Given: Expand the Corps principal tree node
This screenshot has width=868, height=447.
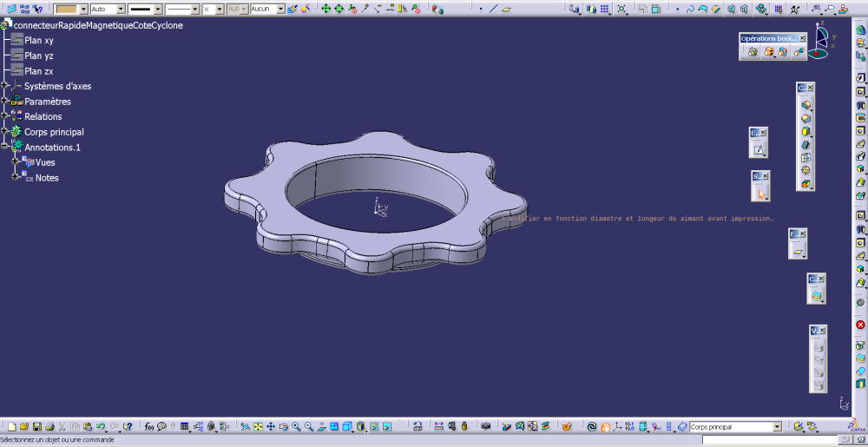Looking at the screenshot, I should coord(5,132).
